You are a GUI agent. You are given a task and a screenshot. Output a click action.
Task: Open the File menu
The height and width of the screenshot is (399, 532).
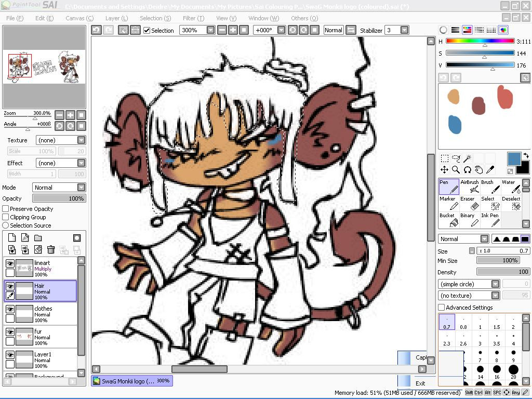(15, 18)
